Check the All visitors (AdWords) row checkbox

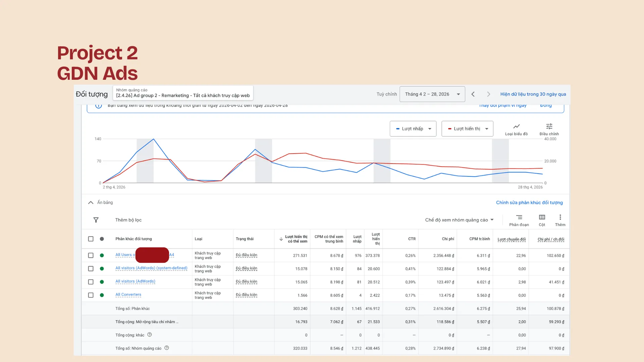point(91,282)
